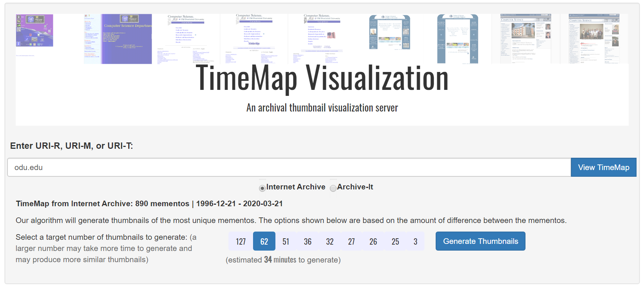Click the 'estimated 34 minutes to generate' text
Screen dimensions: 644x289
283,260
